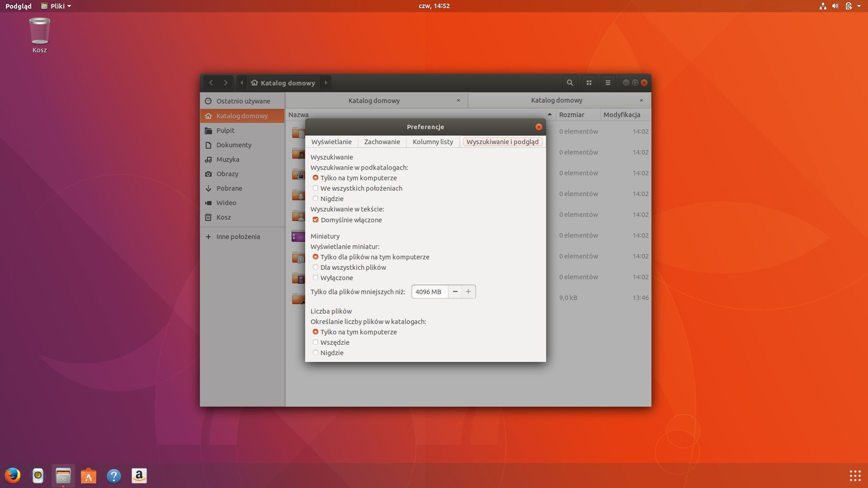Click the back navigation arrow

pyautogui.click(x=211, y=83)
